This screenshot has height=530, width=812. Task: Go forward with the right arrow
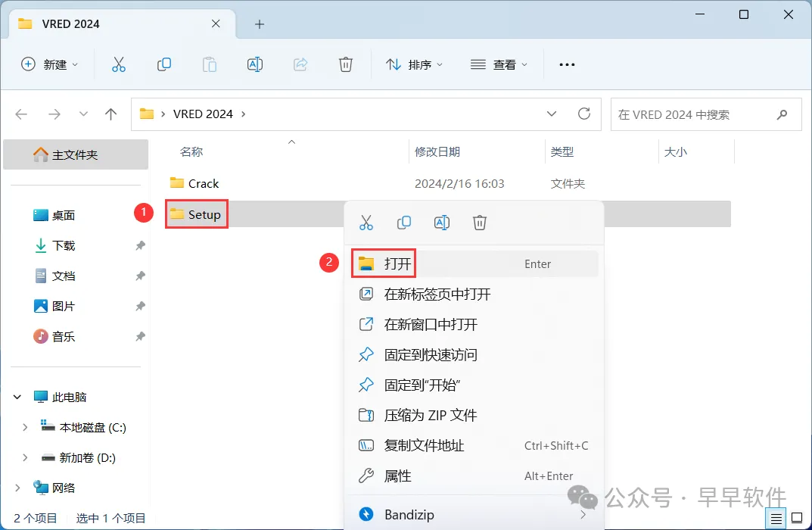54,114
